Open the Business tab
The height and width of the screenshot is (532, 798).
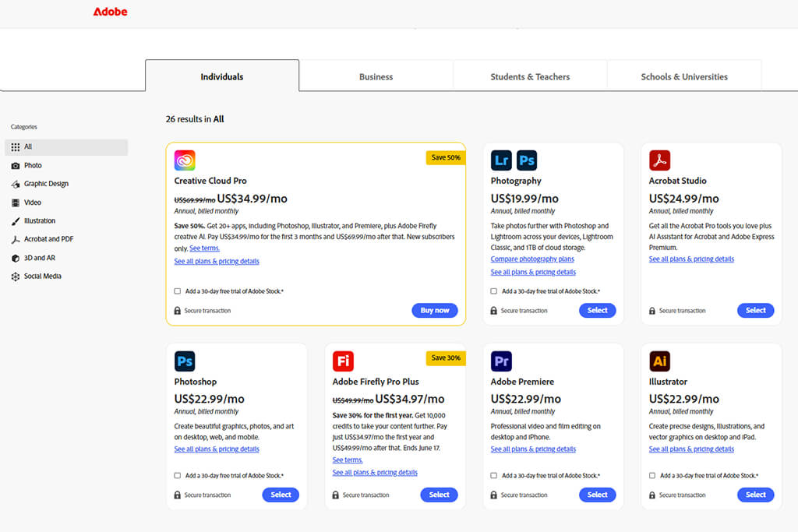tap(376, 76)
